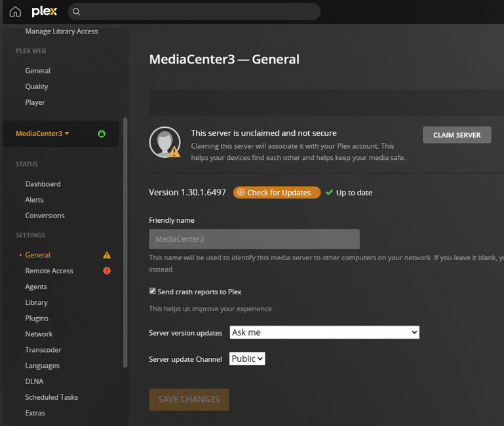Click the green lock icon beside MediaCenter3
Image resolution: width=504 pixels, height=426 pixels.
click(102, 134)
